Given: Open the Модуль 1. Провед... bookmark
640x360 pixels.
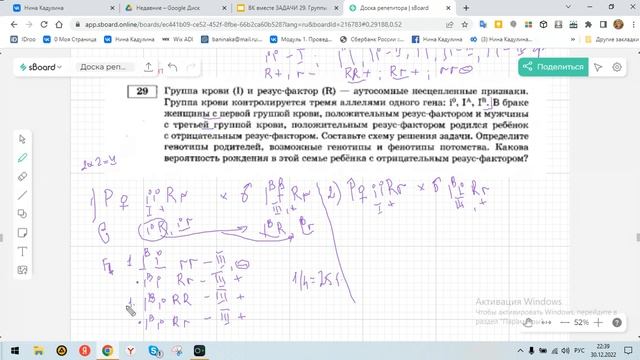Looking at the screenshot, I should pyautogui.click(x=301, y=39).
